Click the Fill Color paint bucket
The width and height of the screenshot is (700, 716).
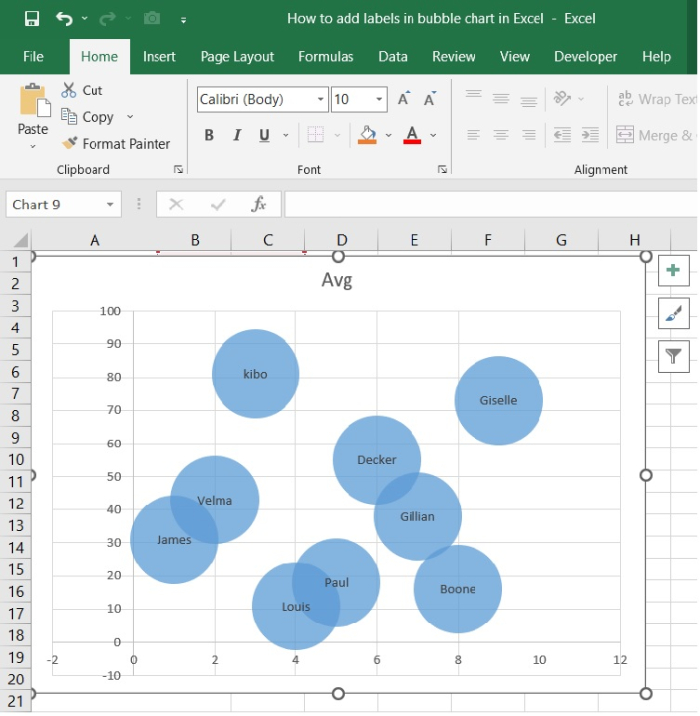[x=368, y=136]
